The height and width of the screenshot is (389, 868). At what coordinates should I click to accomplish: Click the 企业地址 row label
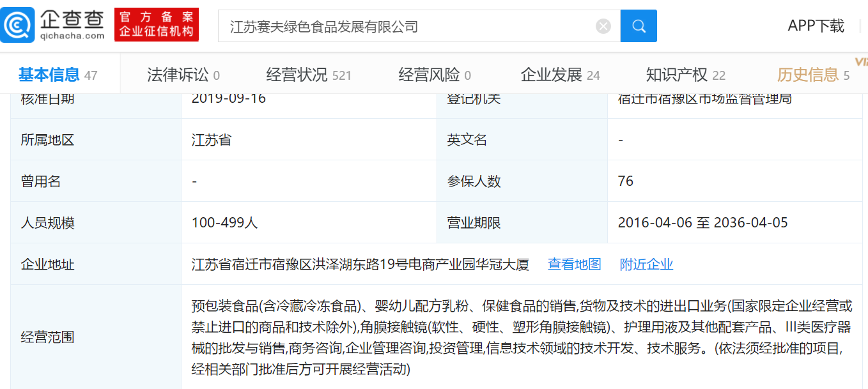47,264
